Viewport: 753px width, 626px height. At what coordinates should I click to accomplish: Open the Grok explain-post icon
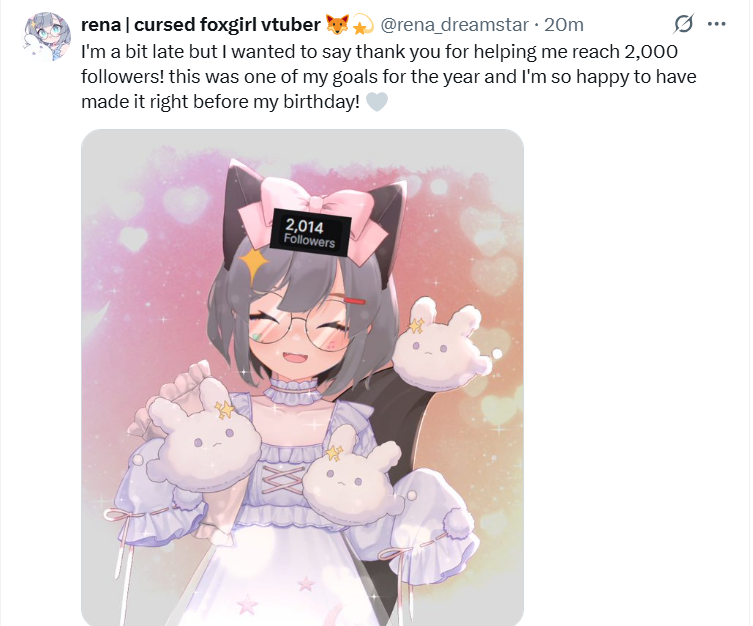click(x=683, y=24)
